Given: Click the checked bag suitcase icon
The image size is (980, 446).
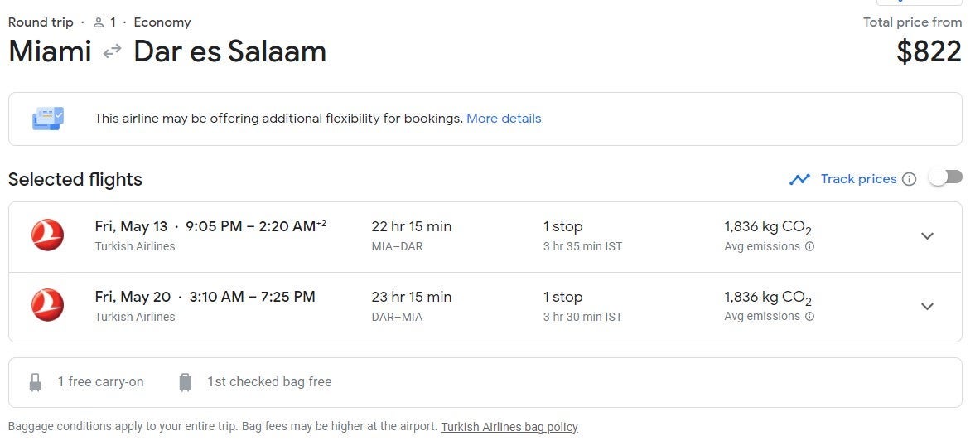Looking at the screenshot, I should (x=185, y=382).
